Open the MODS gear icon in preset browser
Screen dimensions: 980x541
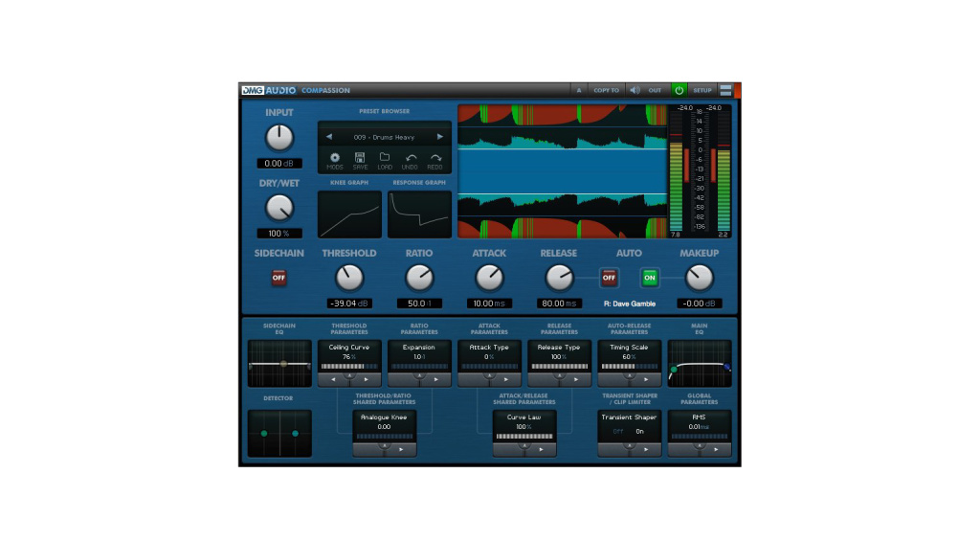pyautogui.click(x=335, y=158)
